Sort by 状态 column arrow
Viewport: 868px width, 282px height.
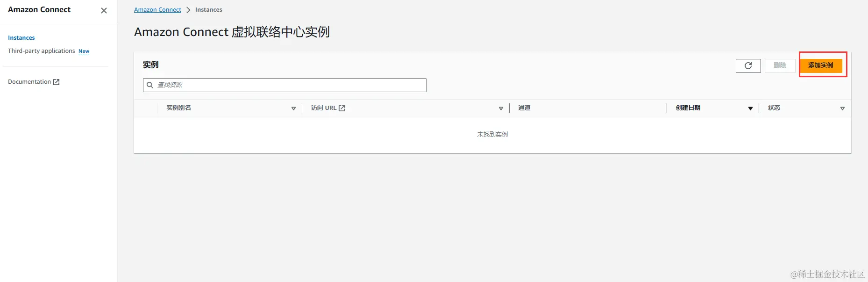(842, 108)
